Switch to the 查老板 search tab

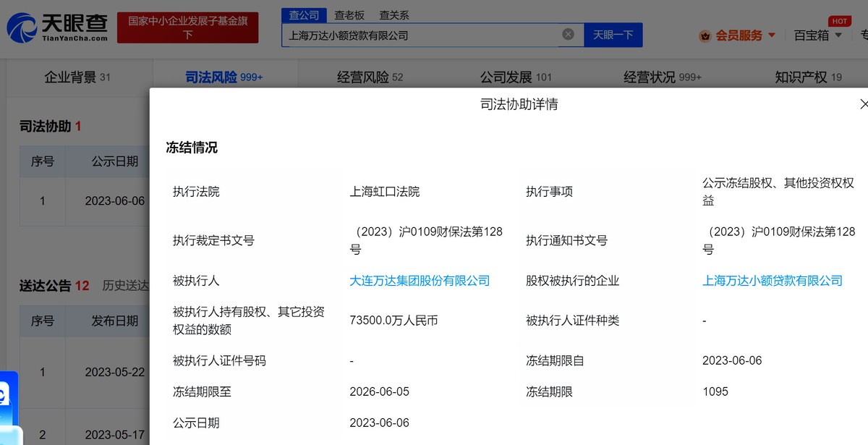(349, 14)
